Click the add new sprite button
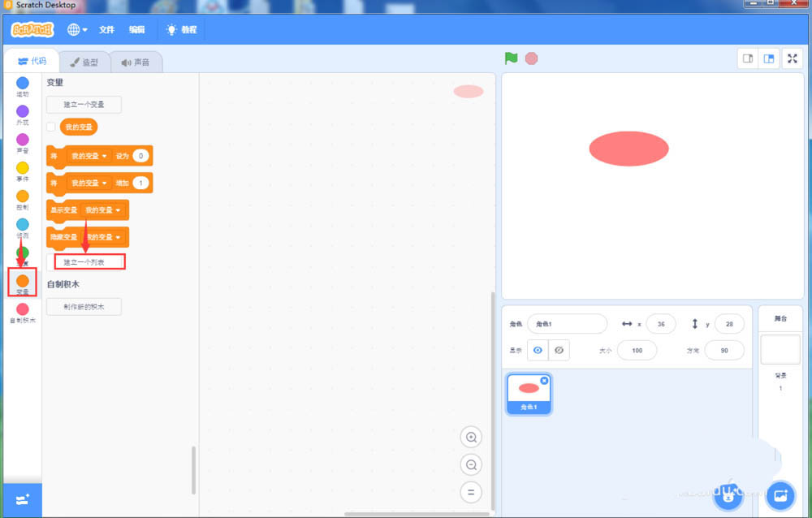The image size is (812, 518). coord(728,494)
